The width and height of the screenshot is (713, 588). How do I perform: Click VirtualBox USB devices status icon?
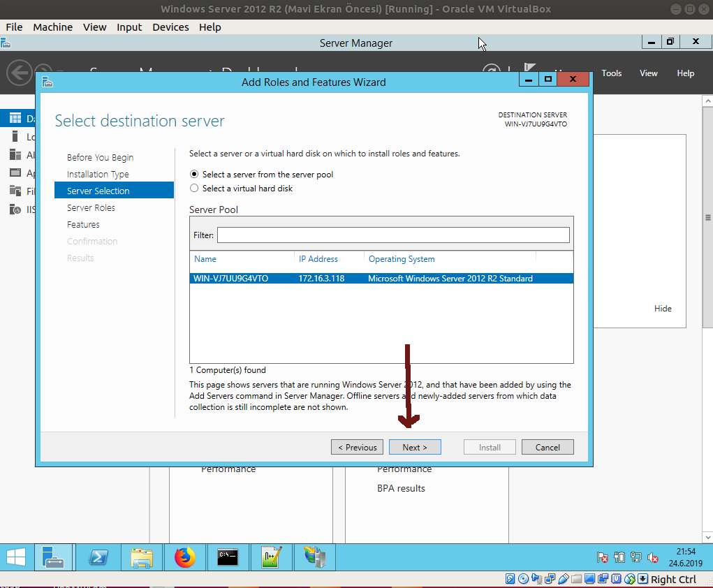pyautogui.click(x=564, y=579)
